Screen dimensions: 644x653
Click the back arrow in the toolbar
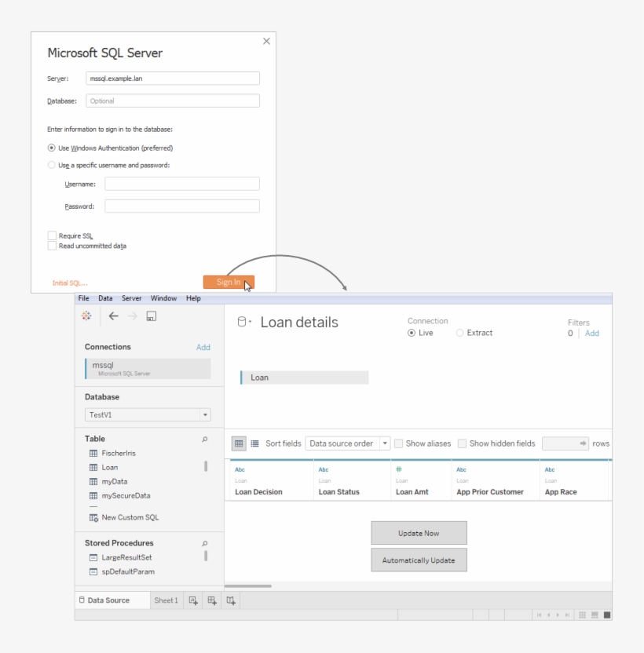pyautogui.click(x=113, y=316)
